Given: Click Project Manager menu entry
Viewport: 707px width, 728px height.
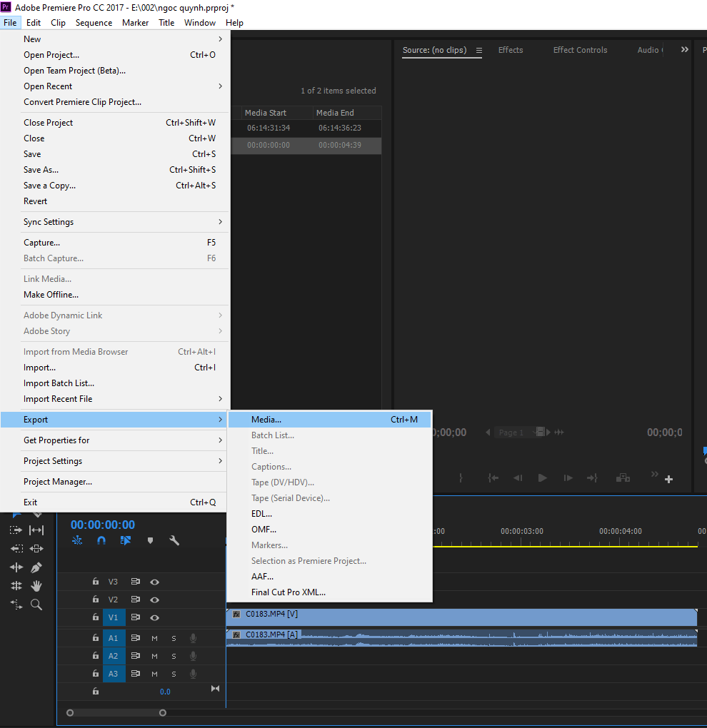Looking at the screenshot, I should pos(114,482).
